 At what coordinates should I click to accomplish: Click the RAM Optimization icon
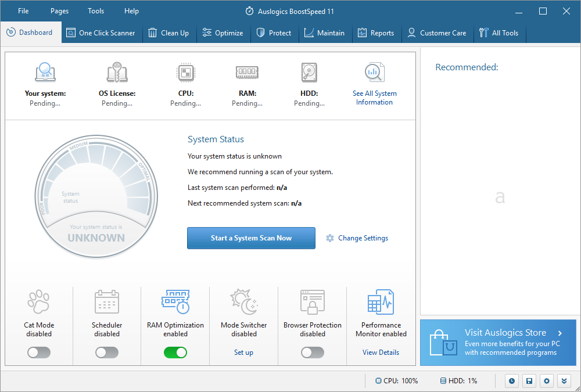(175, 301)
